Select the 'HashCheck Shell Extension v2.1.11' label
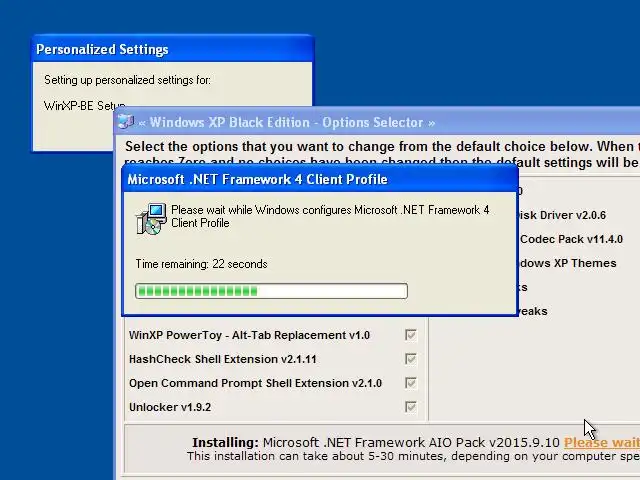This screenshot has height=480, width=640. click(x=222, y=359)
